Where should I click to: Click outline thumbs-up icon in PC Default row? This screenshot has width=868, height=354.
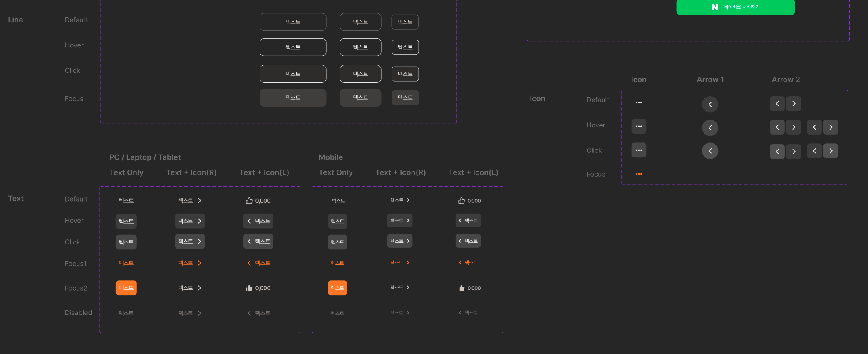[x=249, y=201]
